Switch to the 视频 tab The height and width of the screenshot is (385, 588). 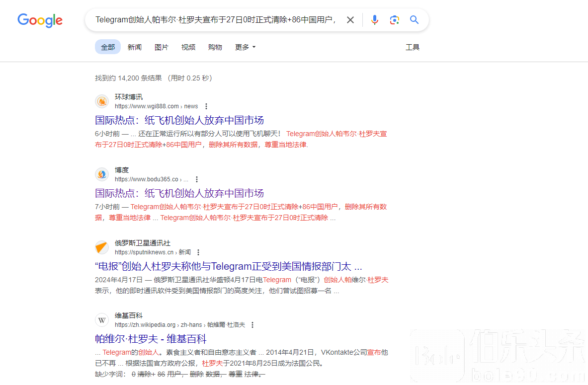188,47
